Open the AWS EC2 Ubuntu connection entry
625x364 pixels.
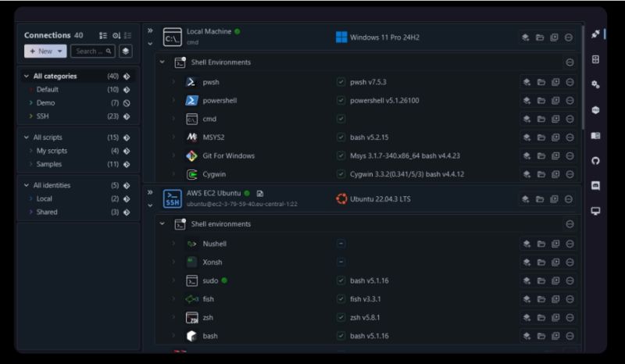[x=213, y=193]
